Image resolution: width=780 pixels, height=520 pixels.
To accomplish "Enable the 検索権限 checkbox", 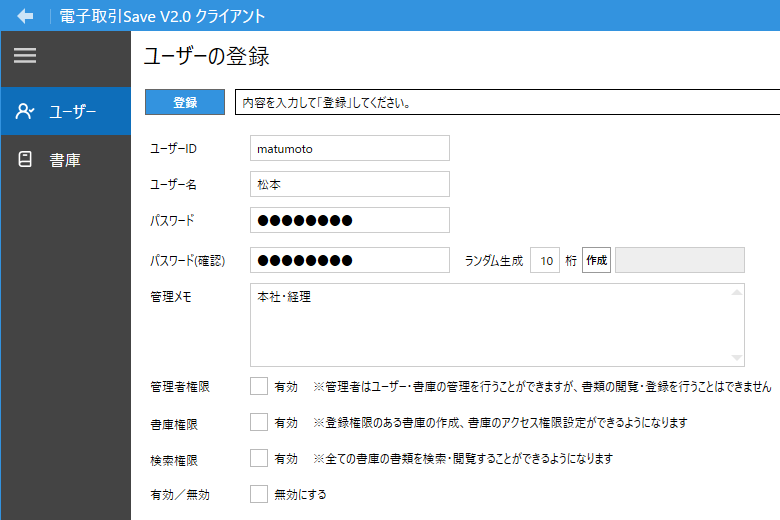I will click(x=259, y=458).
